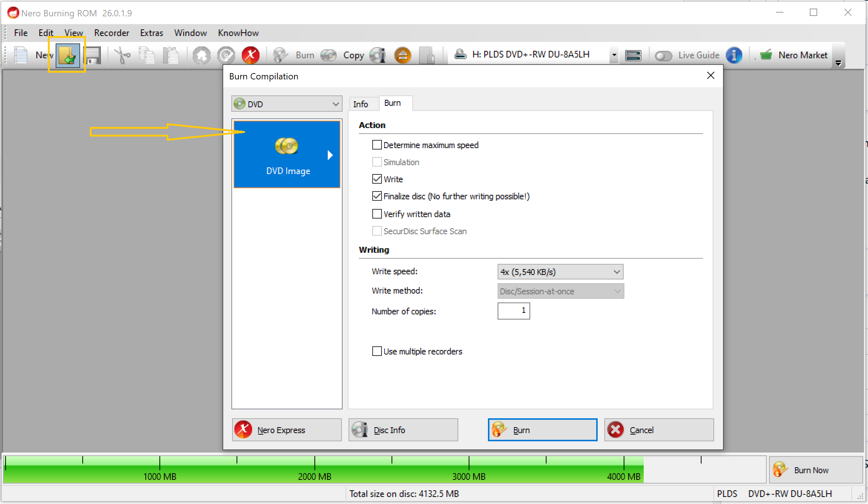
Task: Click the toolbar overflow arrow icon
Action: [838, 63]
